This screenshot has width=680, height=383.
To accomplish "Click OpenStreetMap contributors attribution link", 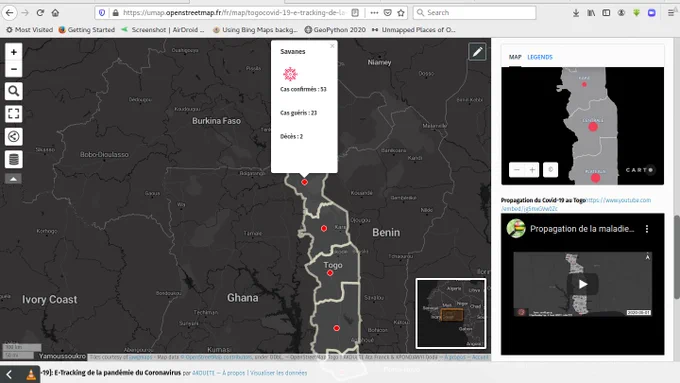I will point(216,357).
